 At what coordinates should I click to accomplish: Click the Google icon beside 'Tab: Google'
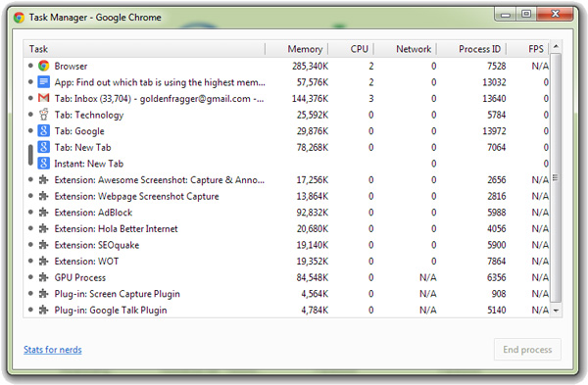pyautogui.click(x=43, y=131)
